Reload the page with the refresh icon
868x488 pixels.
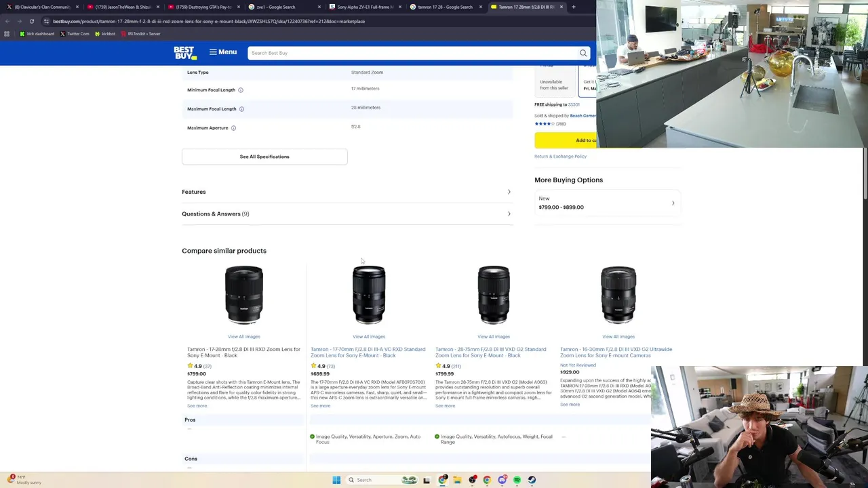tap(31, 21)
